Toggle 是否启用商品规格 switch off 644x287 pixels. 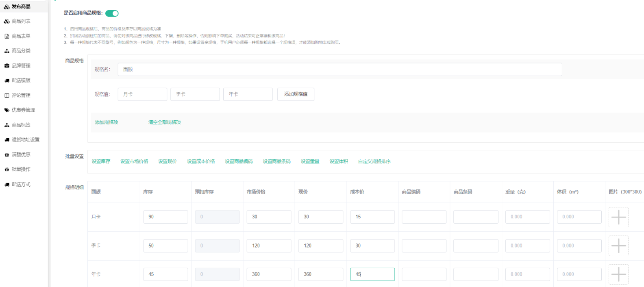(112, 13)
